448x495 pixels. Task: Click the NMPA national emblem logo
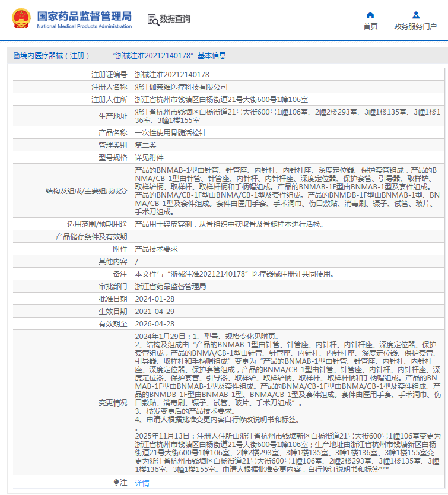(20, 19)
